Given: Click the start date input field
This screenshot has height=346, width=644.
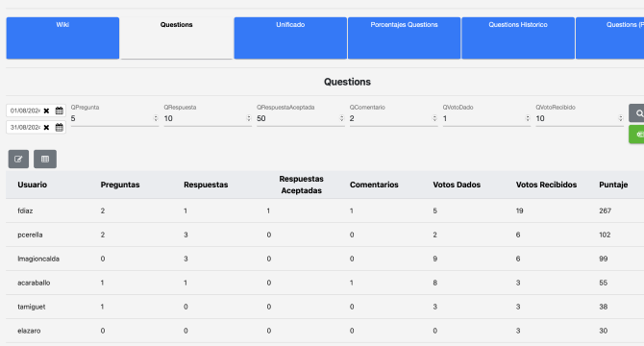Looking at the screenshot, I should pyautogui.click(x=25, y=111).
